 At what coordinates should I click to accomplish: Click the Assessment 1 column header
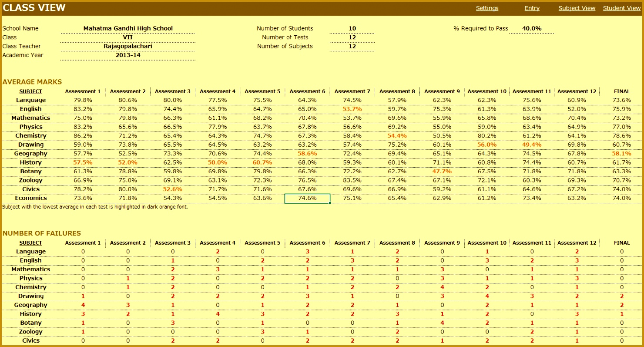[83, 91]
